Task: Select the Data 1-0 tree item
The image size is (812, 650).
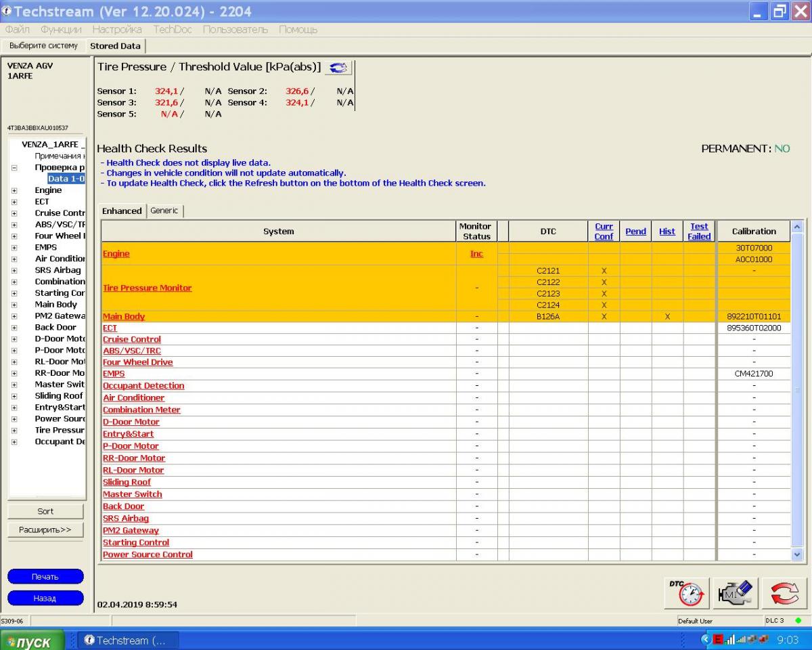Action: (66, 179)
